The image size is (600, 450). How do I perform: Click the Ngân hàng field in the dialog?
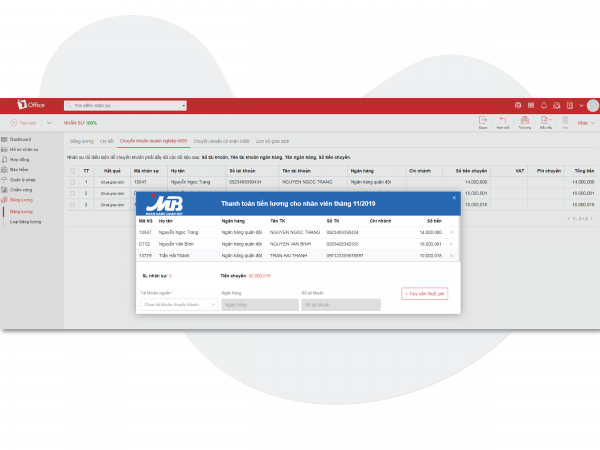[x=260, y=305]
